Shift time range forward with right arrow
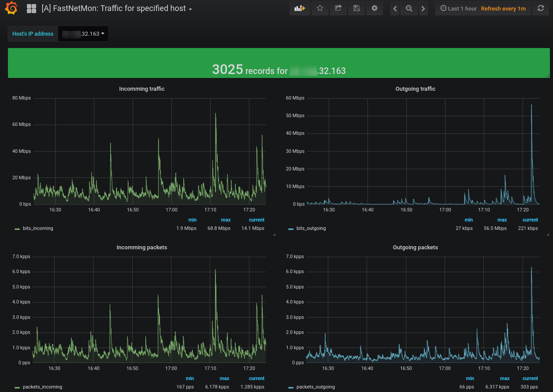 coord(423,8)
